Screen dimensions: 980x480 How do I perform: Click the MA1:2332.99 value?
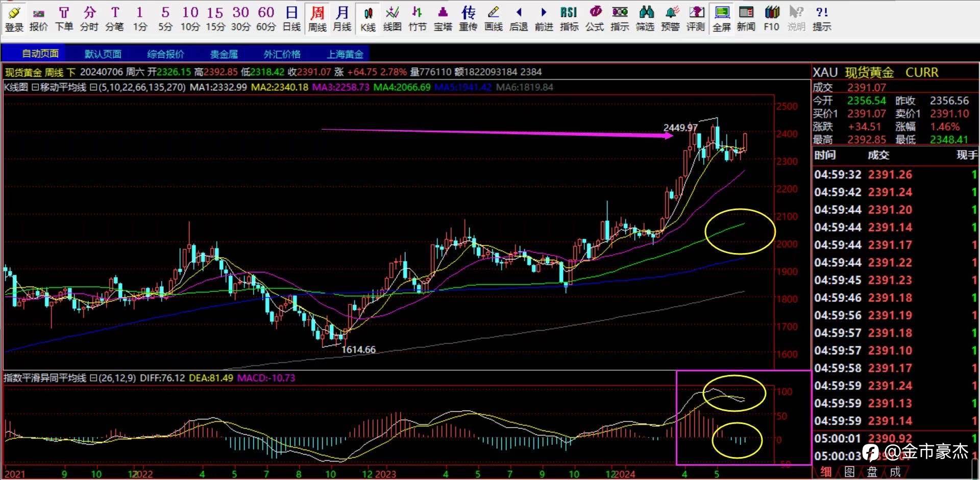(218, 87)
